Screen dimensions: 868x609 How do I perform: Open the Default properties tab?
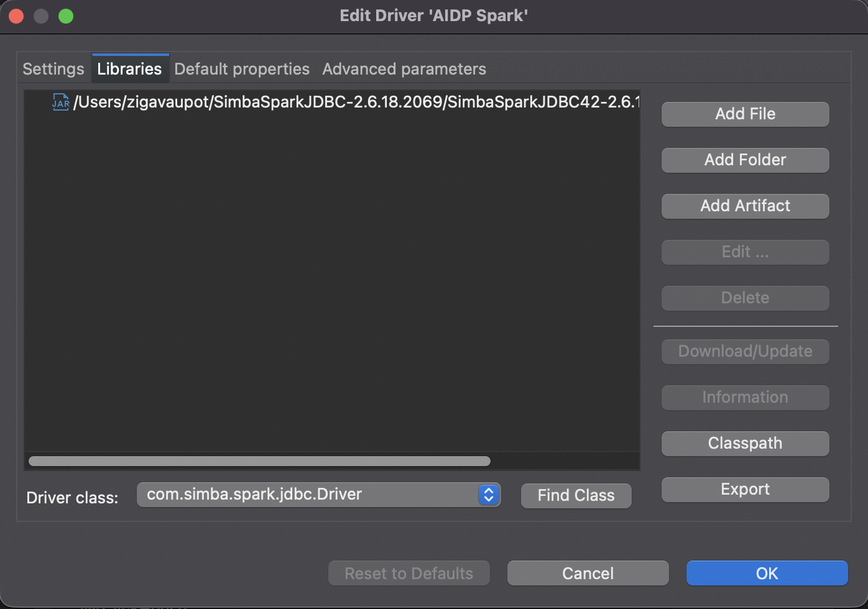pyautogui.click(x=242, y=69)
